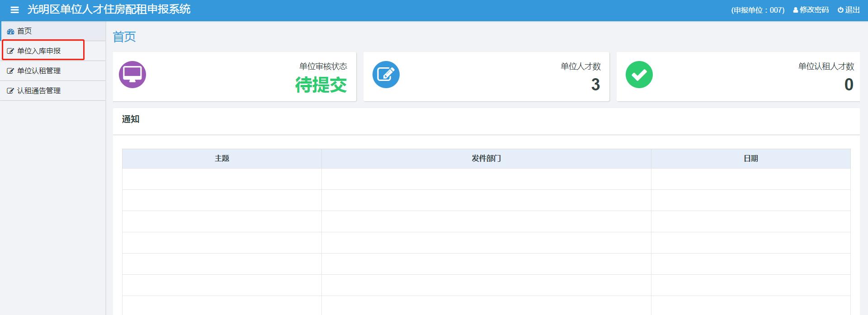The image size is (868, 315).
Task: Click the user icon next to 修改密码
Action: [796, 10]
